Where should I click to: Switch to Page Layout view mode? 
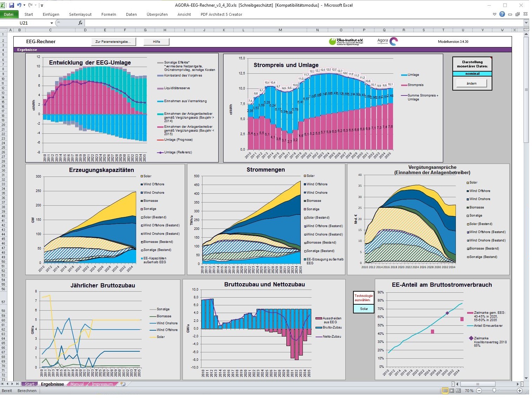tap(452, 391)
